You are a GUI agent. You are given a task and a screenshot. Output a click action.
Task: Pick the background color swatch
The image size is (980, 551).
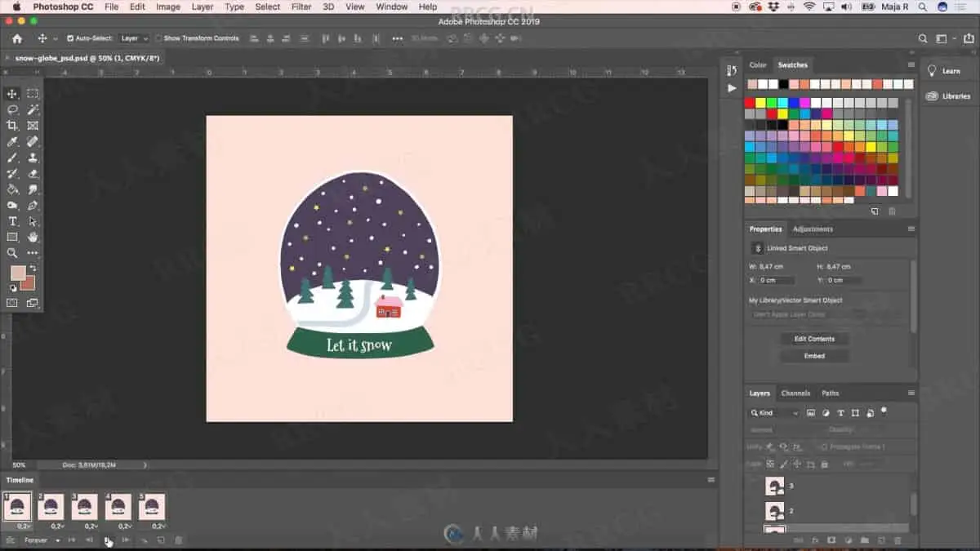(28, 282)
